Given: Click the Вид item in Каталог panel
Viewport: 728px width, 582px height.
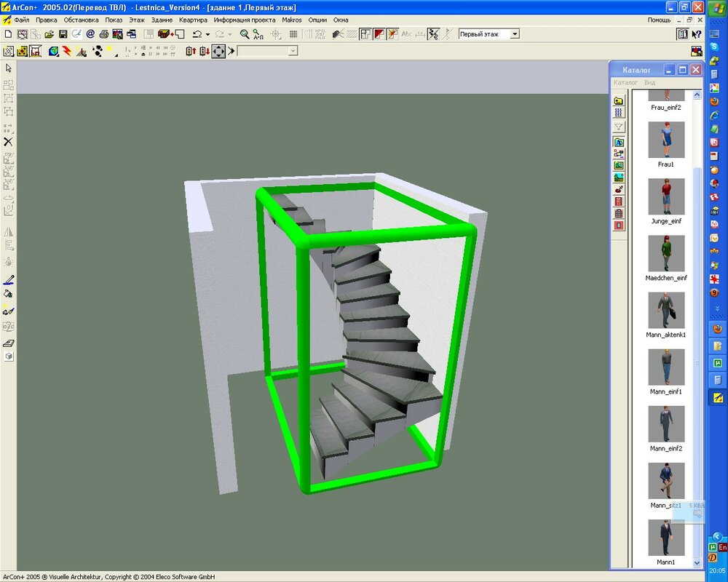Looking at the screenshot, I should click(649, 83).
